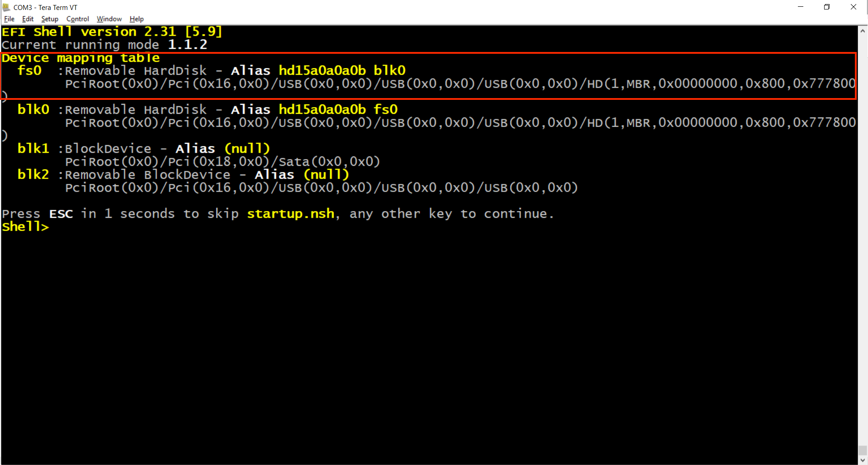The height and width of the screenshot is (465, 868).
Task: Open the Edit menu
Action: click(x=28, y=19)
